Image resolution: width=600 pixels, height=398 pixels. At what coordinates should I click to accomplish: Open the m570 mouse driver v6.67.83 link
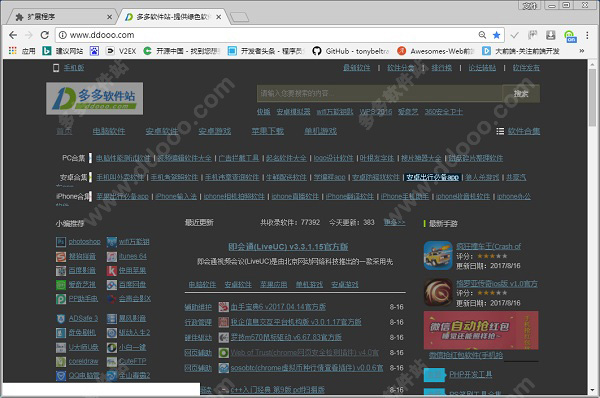tap(286, 337)
